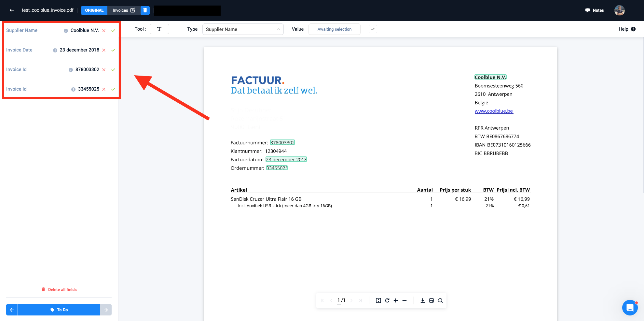This screenshot has width=644, height=321.
Task: Approve the 33455025 invoice id
Action: (x=113, y=89)
